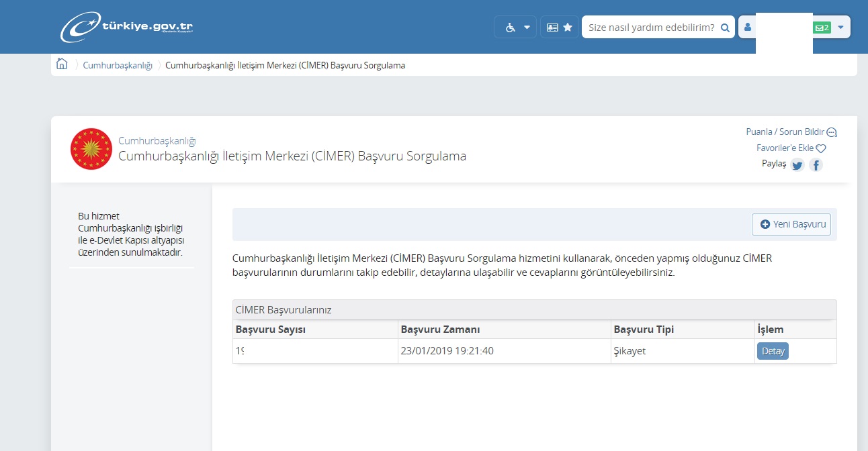
Task: Click the CİMER Başvuru Sorgulama breadcrumb
Action: tap(285, 65)
